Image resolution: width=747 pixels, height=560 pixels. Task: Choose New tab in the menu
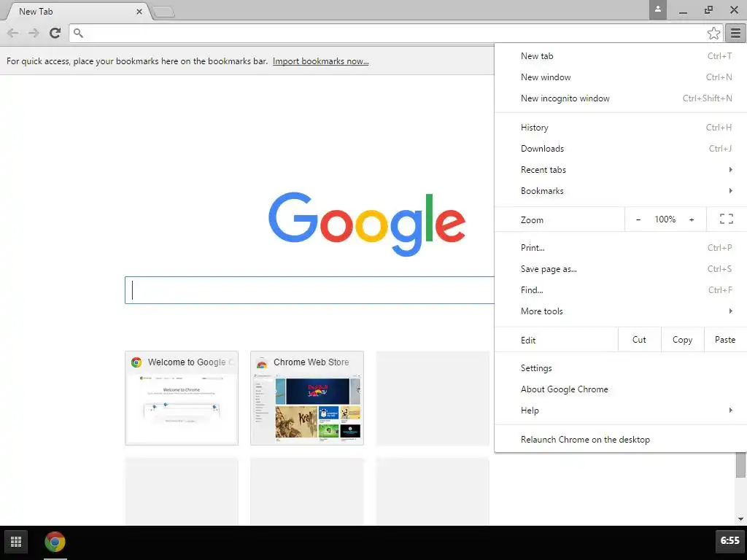coord(621,55)
